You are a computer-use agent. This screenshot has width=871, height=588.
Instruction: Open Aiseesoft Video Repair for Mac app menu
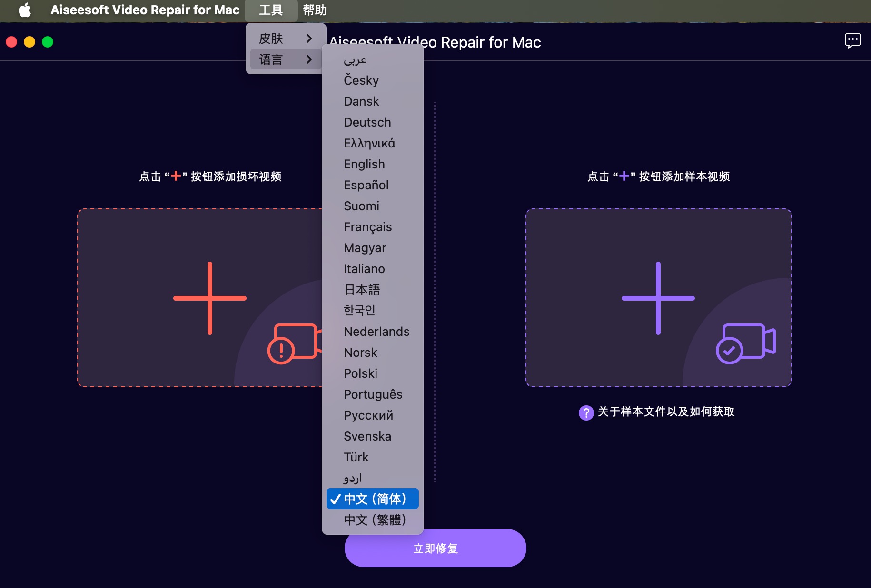point(145,10)
